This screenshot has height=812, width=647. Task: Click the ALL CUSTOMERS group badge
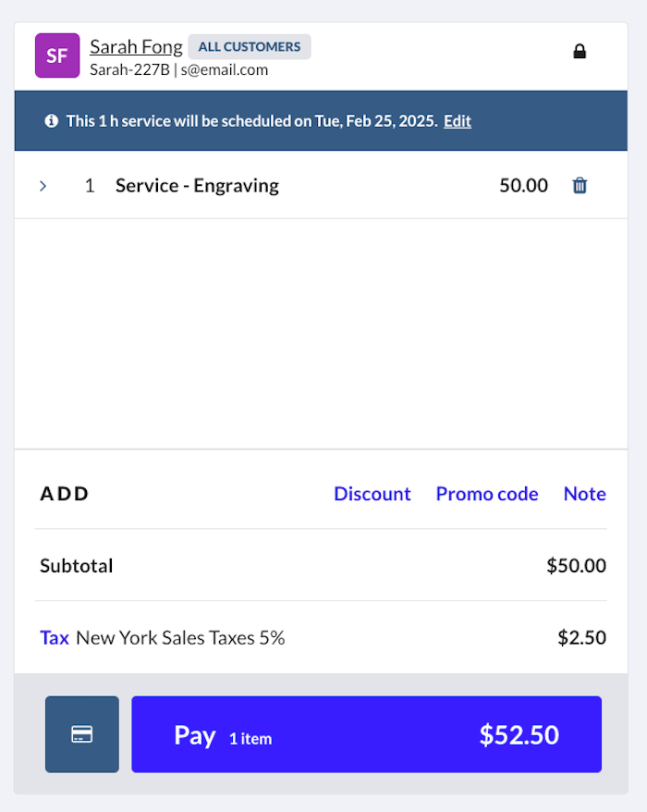(250, 46)
